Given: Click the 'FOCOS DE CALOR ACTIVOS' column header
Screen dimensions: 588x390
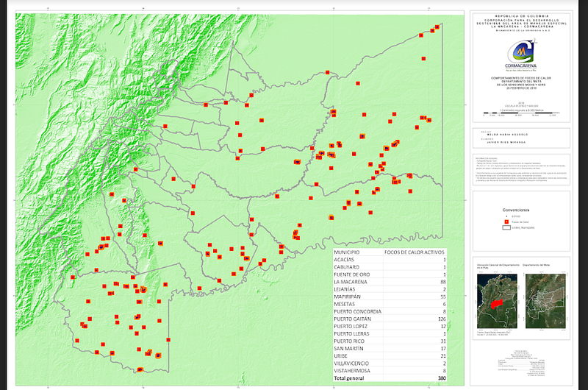Looking at the screenshot, I should pos(414,252).
